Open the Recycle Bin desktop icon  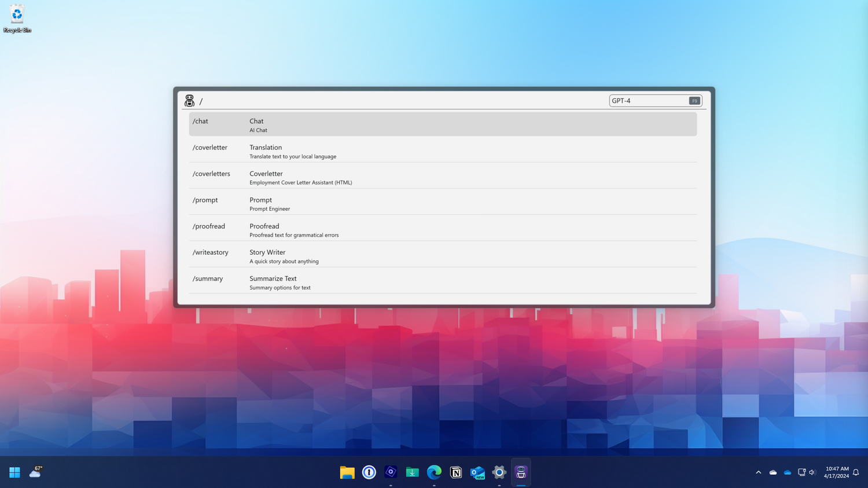pos(17,19)
